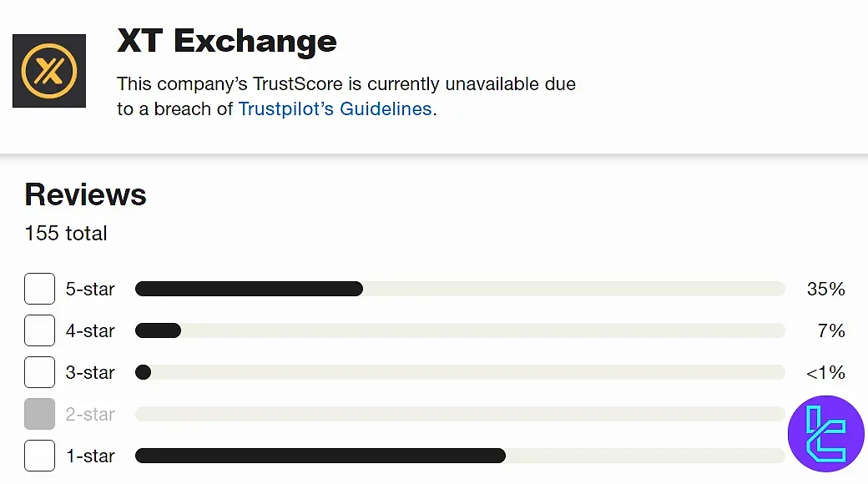Image resolution: width=868 pixels, height=484 pixels.
Task: Enable the 4-star filter checkbox
Action: (x=39, y=330)
